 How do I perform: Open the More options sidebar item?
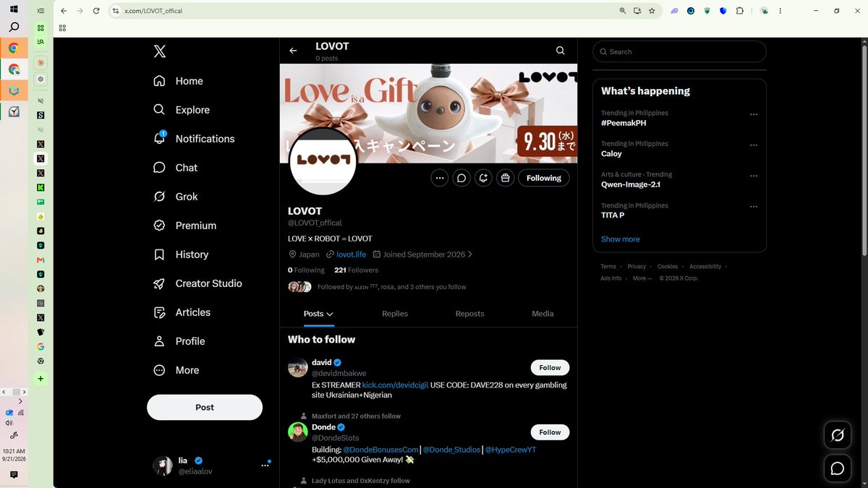[x=176, y=370]
